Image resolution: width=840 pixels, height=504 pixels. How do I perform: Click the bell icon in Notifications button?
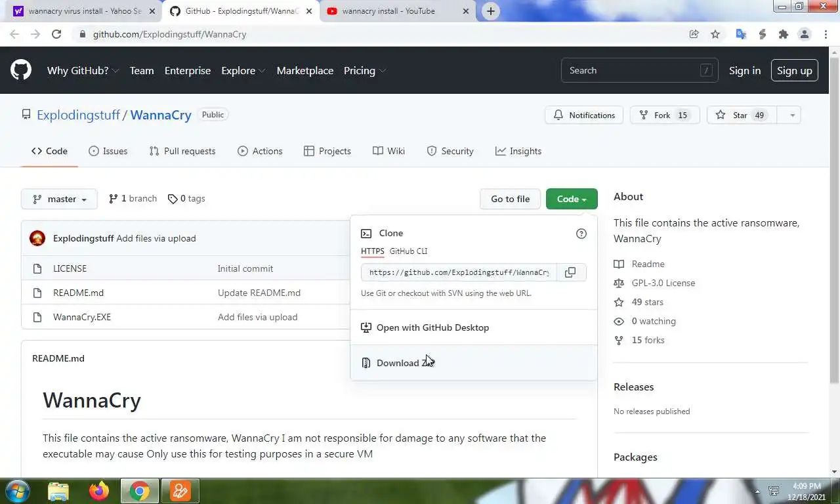558,115
